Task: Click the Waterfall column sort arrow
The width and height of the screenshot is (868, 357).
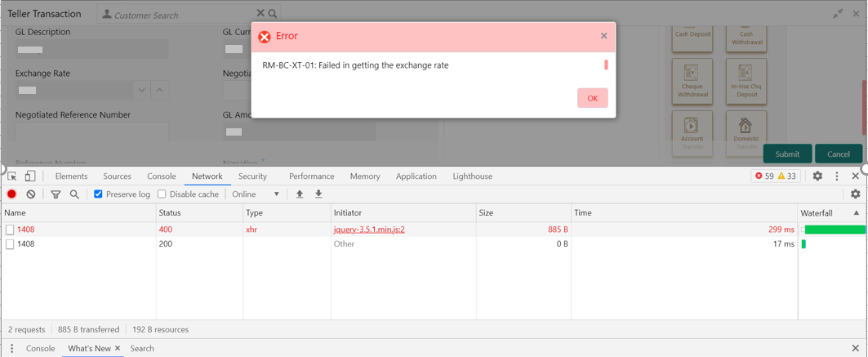Action: pyautogui.click(x=857, y=212)
